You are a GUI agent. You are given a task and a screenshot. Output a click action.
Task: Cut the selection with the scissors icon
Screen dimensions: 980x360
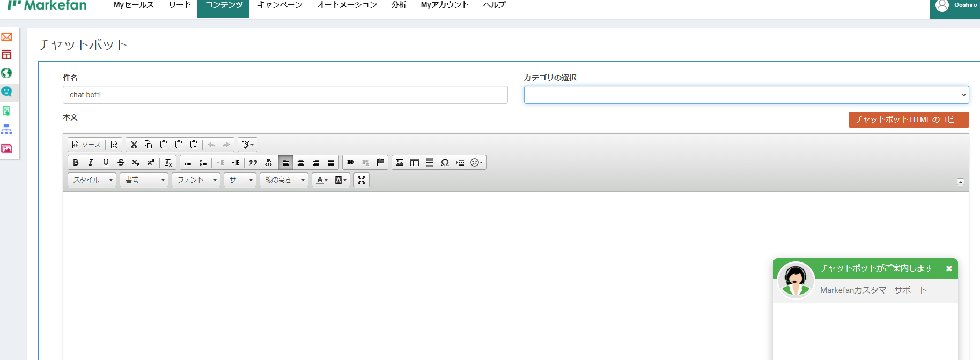point(134,145)
